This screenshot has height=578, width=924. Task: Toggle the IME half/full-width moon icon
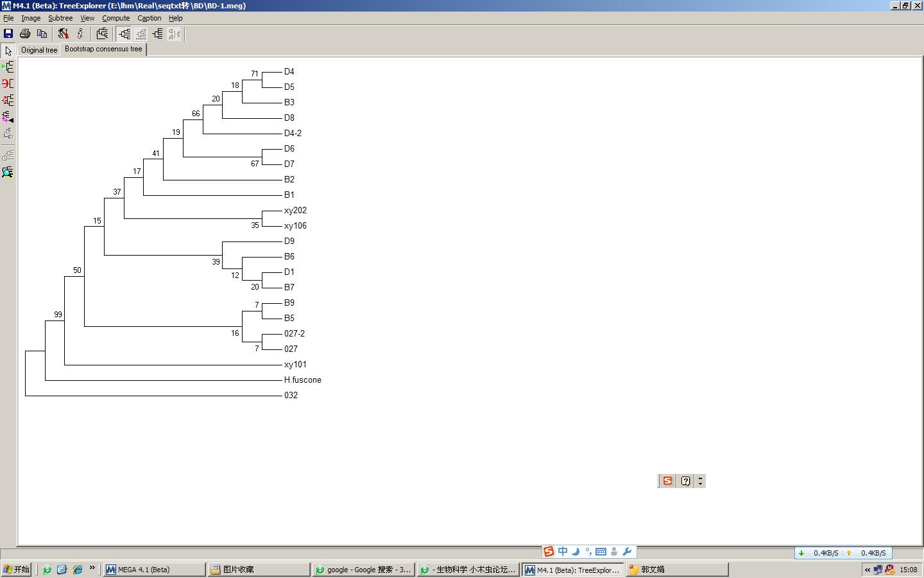(576, 552)
